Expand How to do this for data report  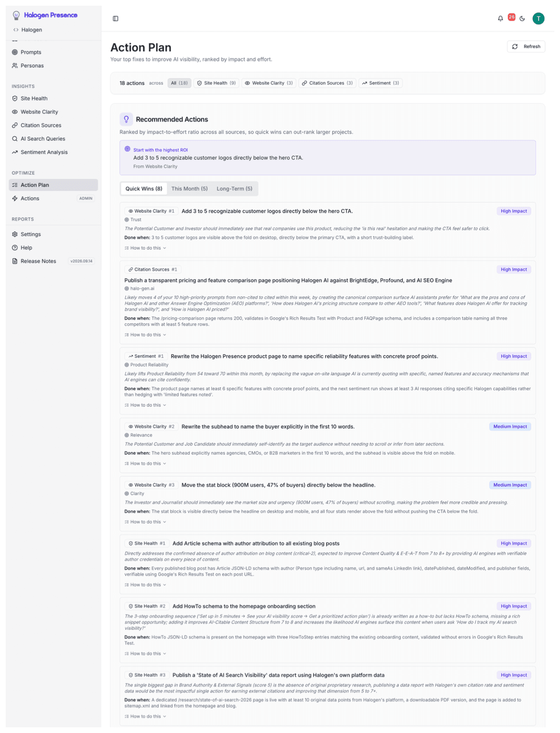[145, 716]
